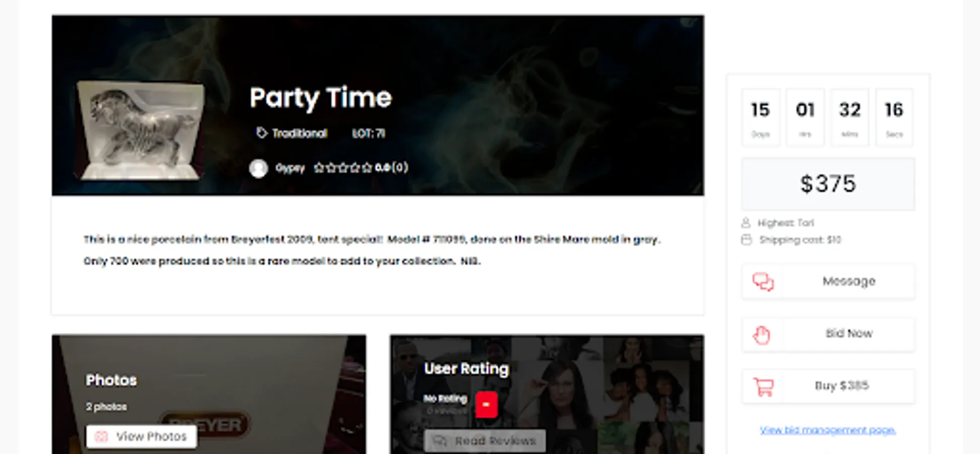Click the hand Bid Now icon
The width and height of the screenshot is (980, 454).
[762, 335]
